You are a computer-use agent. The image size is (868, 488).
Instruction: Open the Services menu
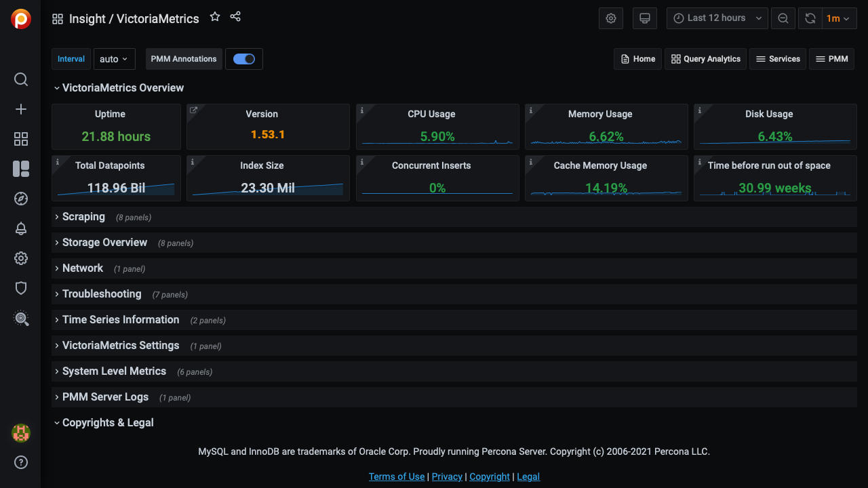click(777, 59)
